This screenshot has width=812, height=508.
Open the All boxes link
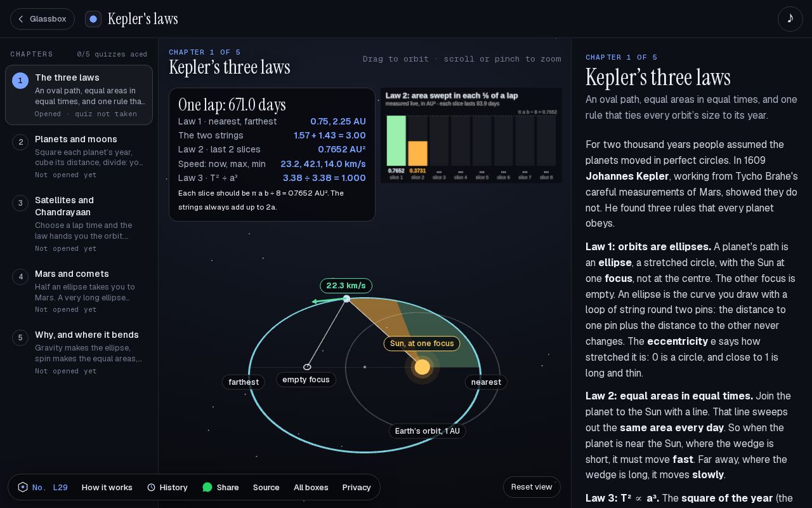311,487
